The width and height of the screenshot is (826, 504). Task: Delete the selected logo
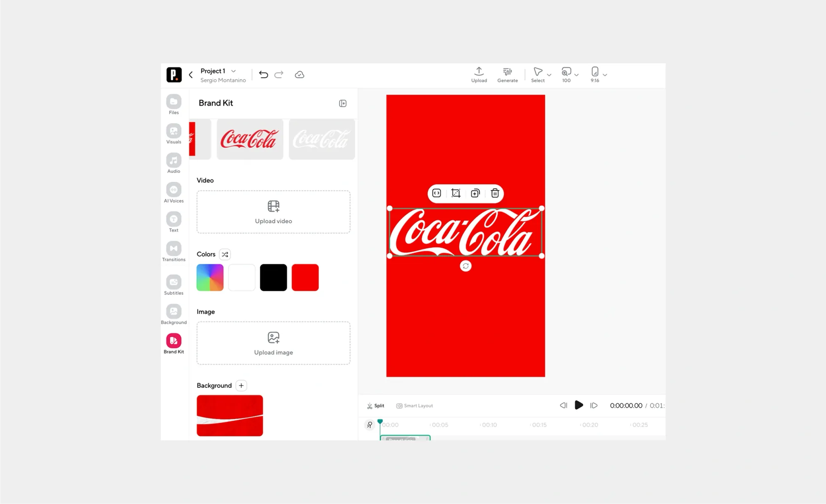point(495,193)
